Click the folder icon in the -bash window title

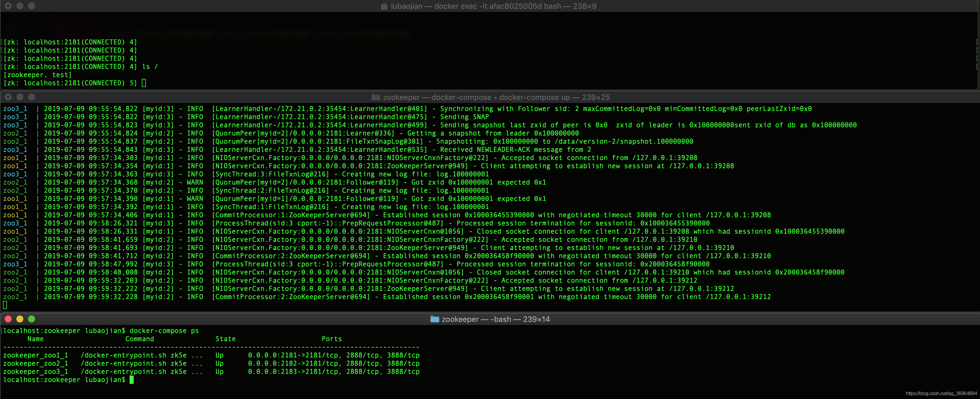tap(435, 319)
